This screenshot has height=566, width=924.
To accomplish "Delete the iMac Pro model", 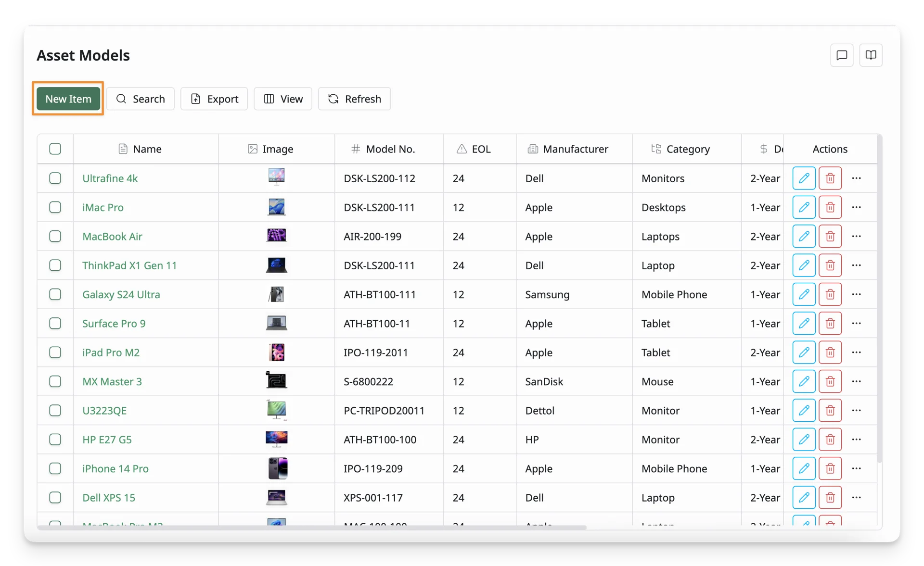I will pos(830,207).
